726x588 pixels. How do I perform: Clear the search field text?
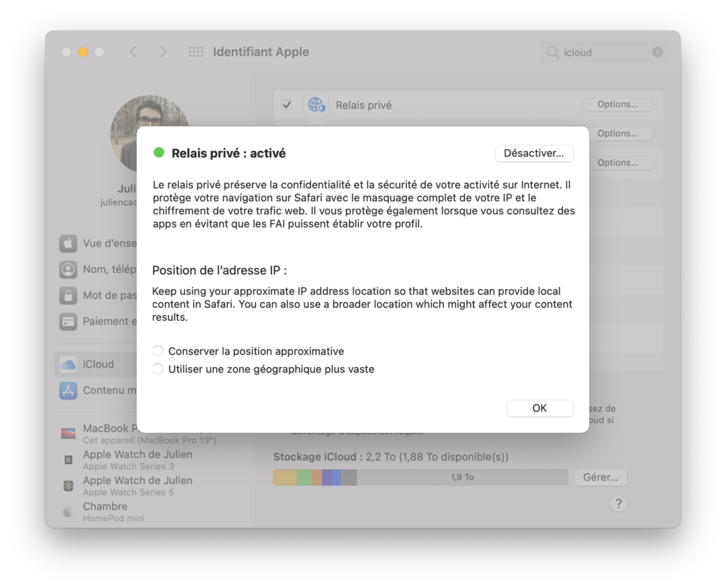pos(657,52)
